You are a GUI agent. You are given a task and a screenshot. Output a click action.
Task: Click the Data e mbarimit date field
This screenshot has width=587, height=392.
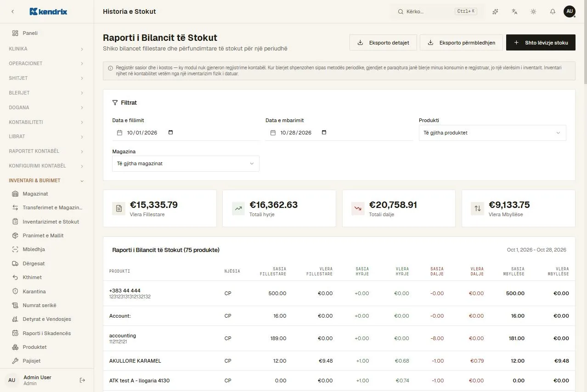(x=339, y=133)
